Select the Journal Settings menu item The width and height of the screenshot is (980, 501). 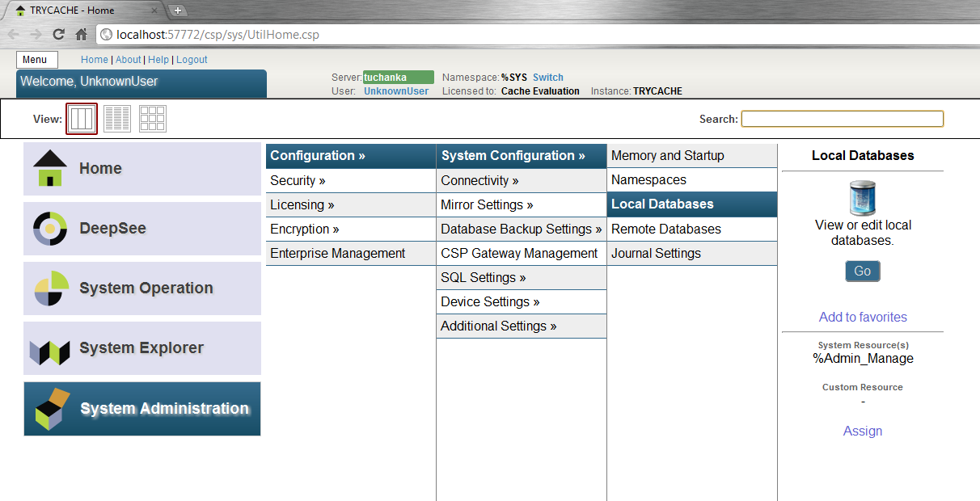[x=656, y=254]
